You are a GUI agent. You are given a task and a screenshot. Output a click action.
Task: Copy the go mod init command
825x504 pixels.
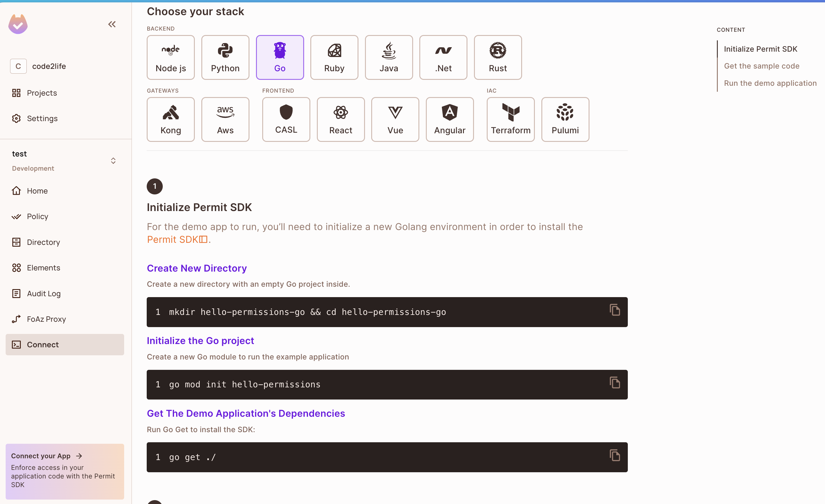pyautogui.click(x=615, y=383)
